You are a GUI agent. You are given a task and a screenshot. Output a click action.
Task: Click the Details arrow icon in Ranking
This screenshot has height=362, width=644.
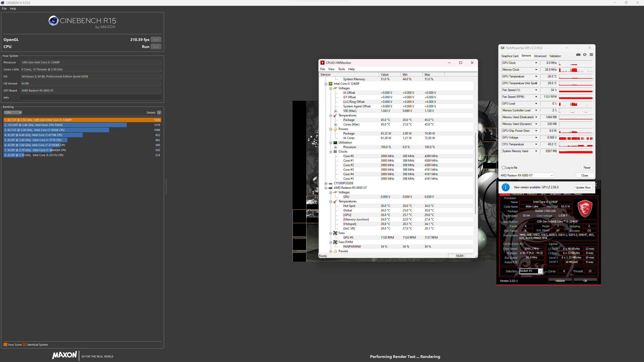point(159,113)
